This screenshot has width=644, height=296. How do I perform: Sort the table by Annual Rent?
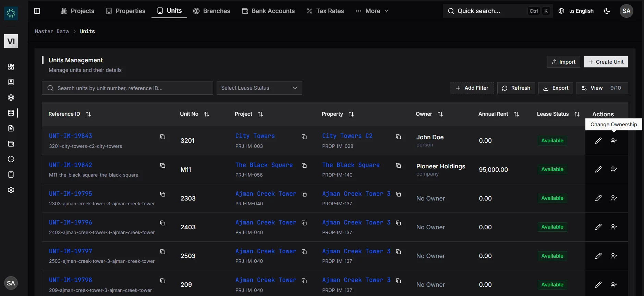coord(516,114)
